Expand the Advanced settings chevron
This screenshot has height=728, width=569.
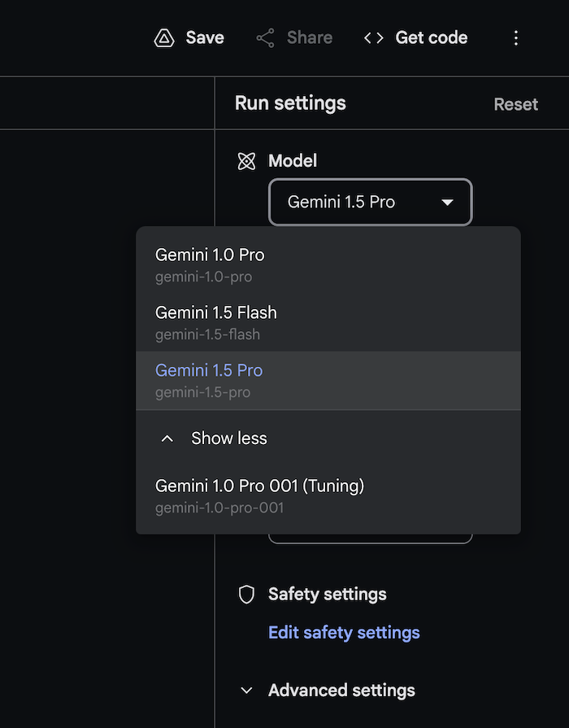[246, 691]
